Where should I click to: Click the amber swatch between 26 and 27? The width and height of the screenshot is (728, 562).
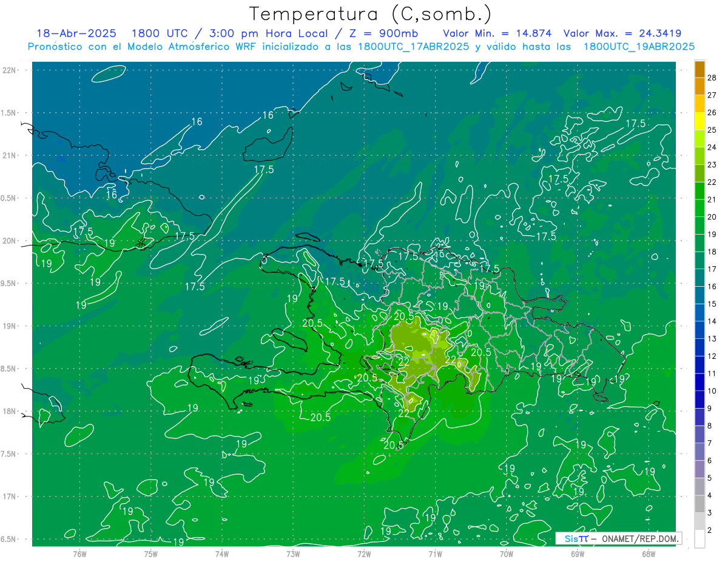point(699,104)
